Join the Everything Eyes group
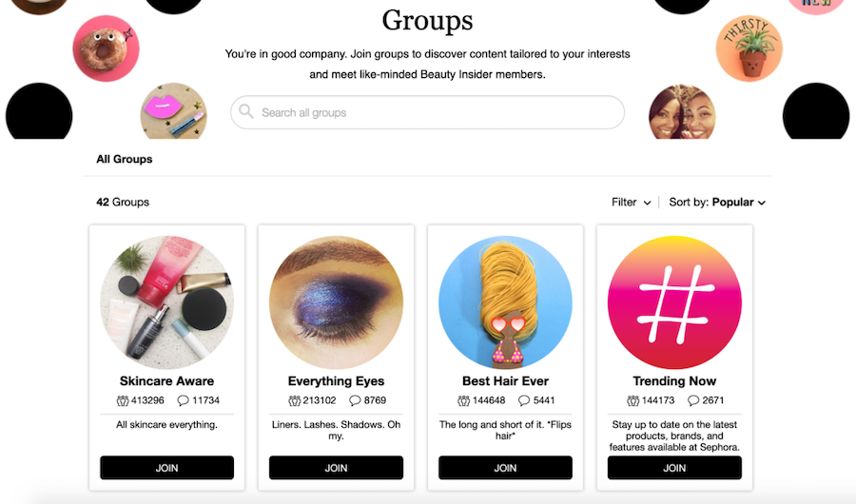This screenshot has height=504, width=856. point(337,468)
